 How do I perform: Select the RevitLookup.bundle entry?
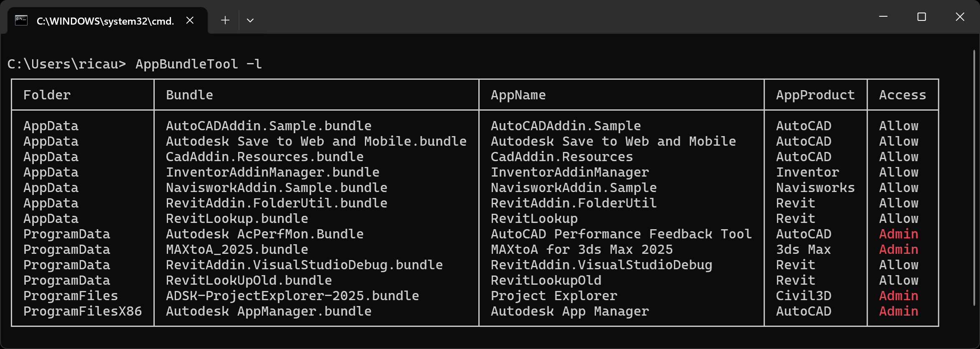[x=236, y=218]
